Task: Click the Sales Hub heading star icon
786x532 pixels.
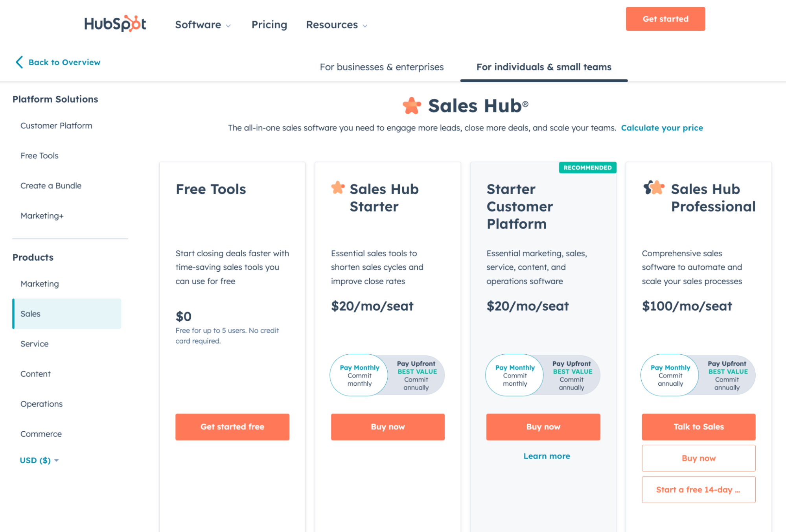Action: click(412, 106)
